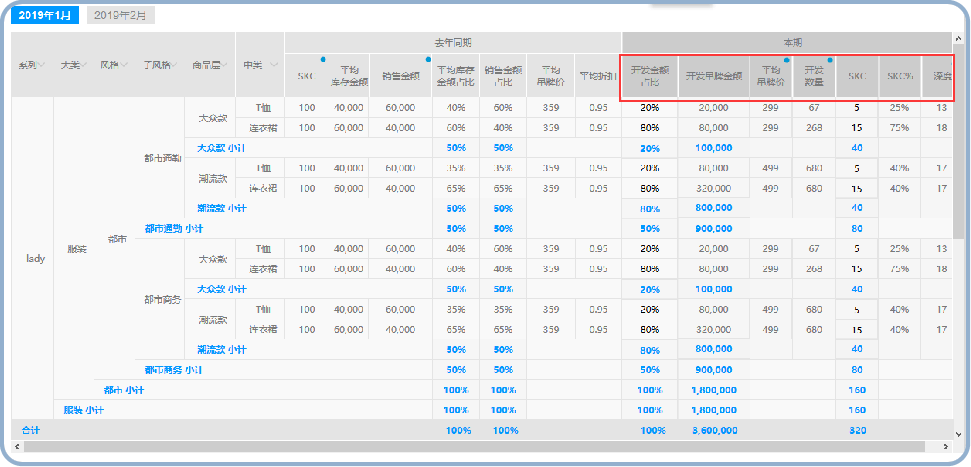The image size is (971, 467).
Task: Select the 都市通勤 小计 subtotal row label
Action: (x=173, y=229)
